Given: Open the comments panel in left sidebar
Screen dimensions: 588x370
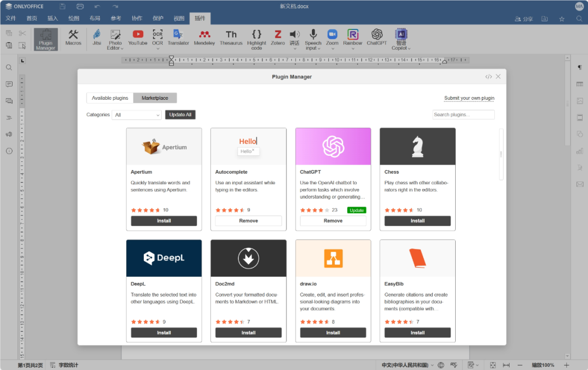Looking at the screenshot, I should click(x=9, y=84).
